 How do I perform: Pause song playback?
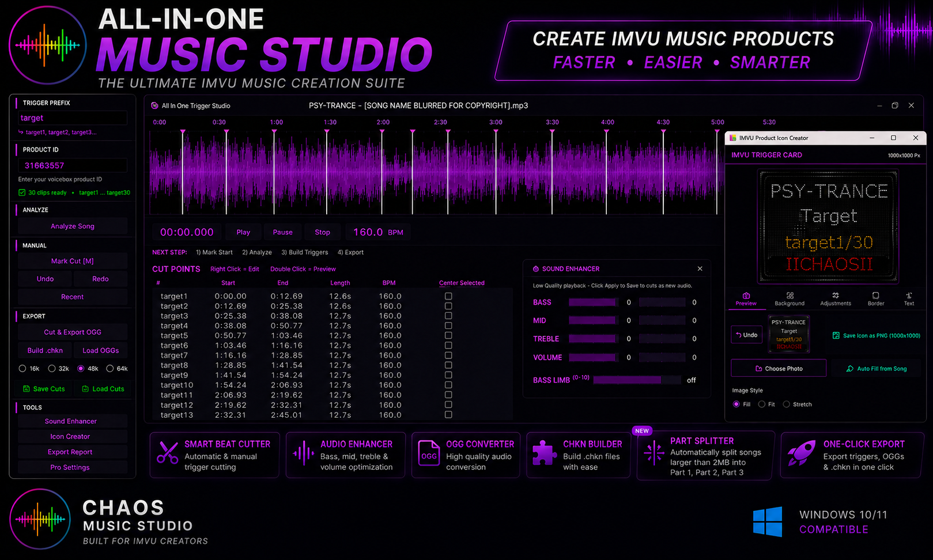pyautogui.click(x=282, y=232)
